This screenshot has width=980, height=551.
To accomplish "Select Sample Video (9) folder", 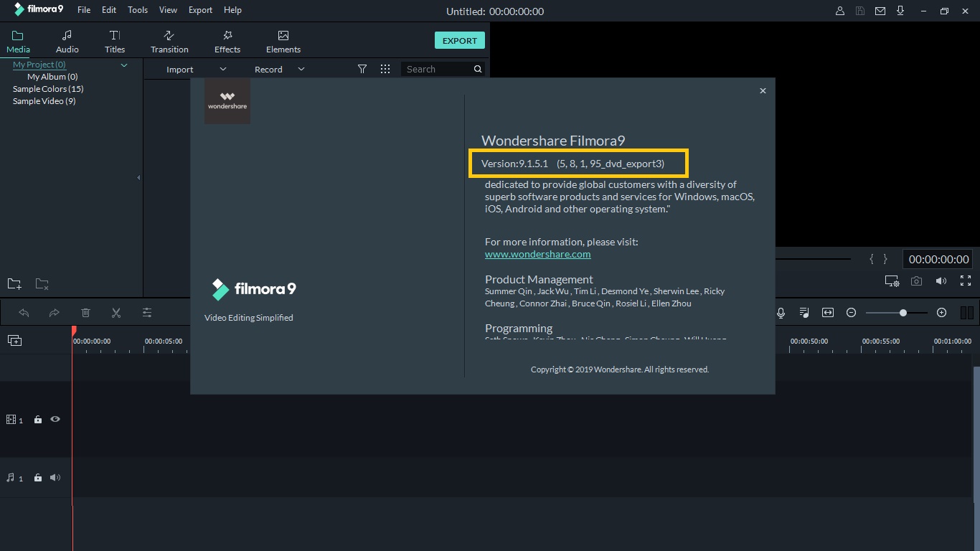I will (44, 101).
